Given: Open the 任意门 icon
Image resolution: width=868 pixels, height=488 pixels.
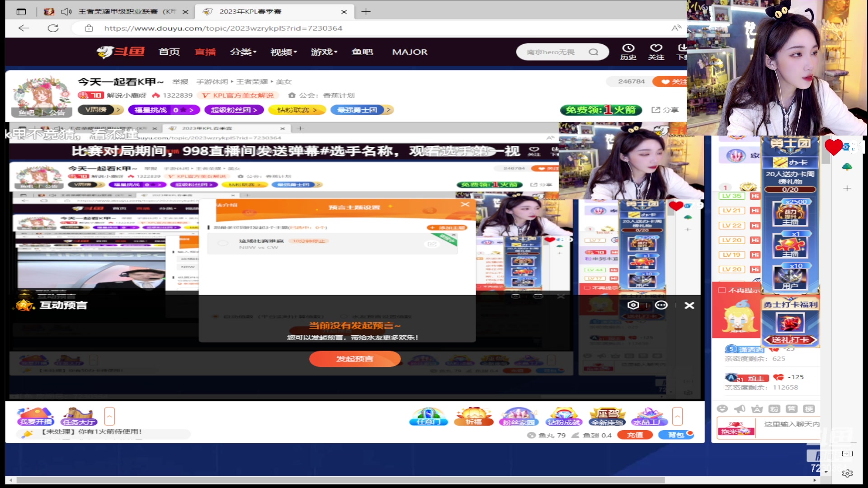Looking at the screenshot, I should (x=428, y=417).
